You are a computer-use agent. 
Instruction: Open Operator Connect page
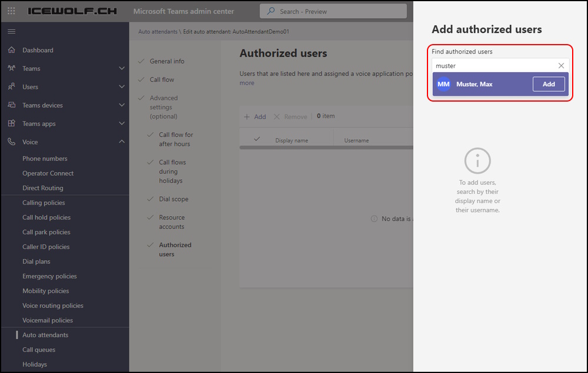coord(48,173)
